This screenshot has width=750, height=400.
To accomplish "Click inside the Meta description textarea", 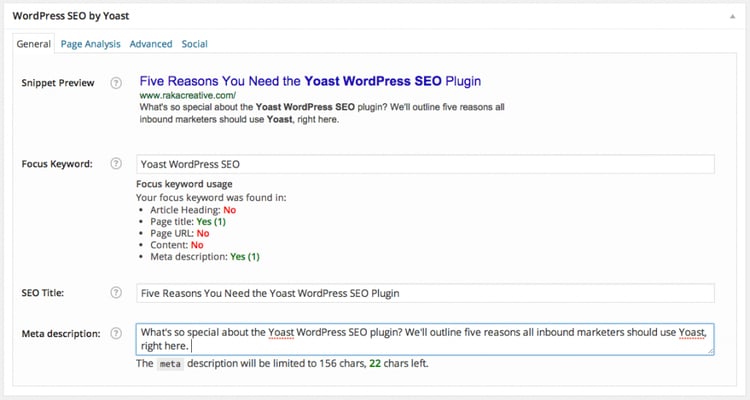I will click(425, 339).
